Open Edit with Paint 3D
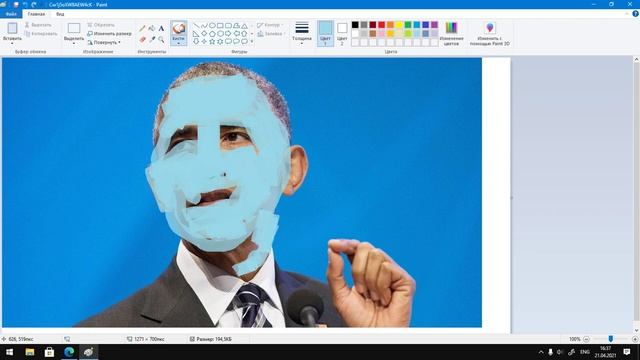The height and width of the screenshot is (360, 640). [489, 33]
